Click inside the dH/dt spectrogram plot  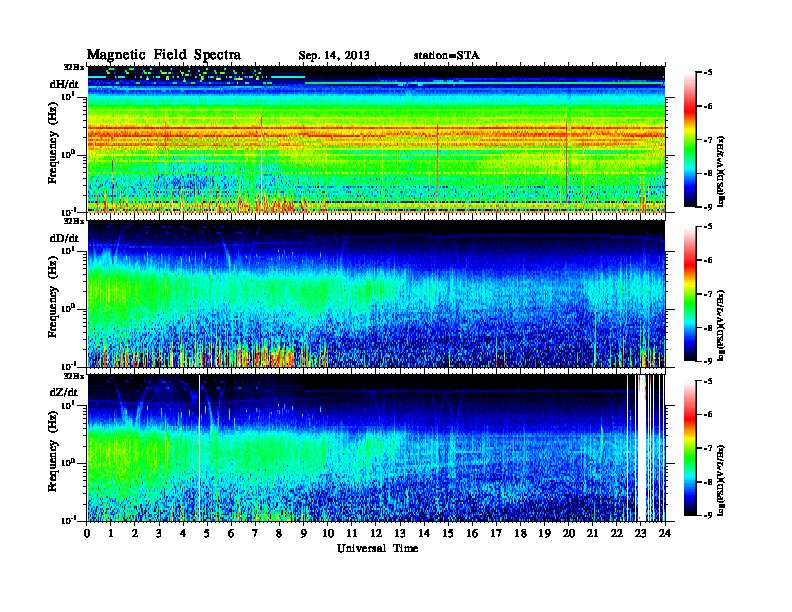coord(376,139)
